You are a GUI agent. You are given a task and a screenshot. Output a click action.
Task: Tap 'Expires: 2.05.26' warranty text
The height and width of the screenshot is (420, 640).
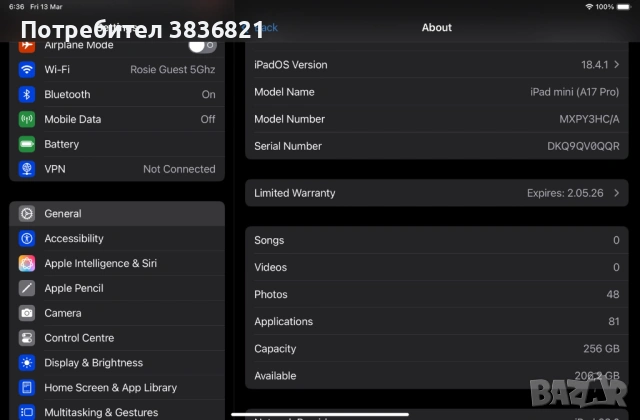click(x=565, y=193)
